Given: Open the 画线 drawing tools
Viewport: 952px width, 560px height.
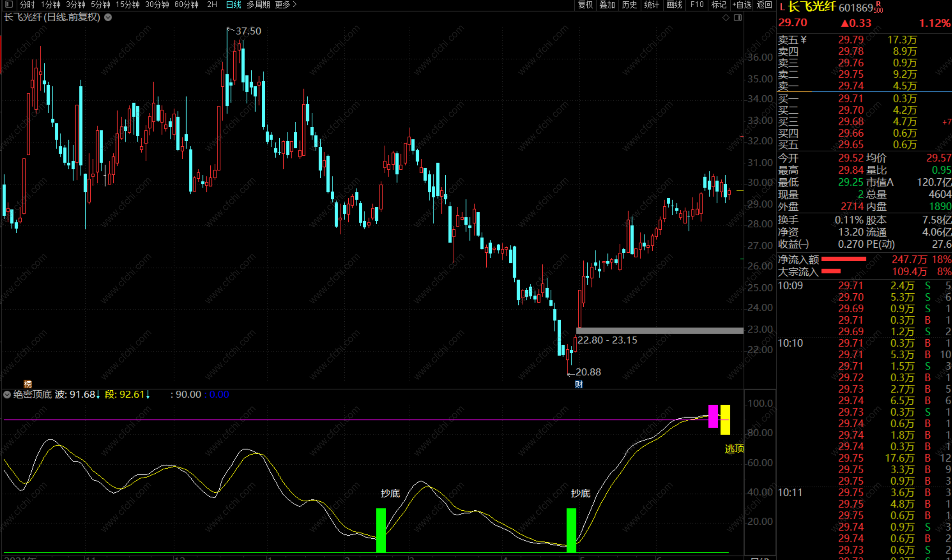Looking at the screenshot, I should tap(674, 5).
